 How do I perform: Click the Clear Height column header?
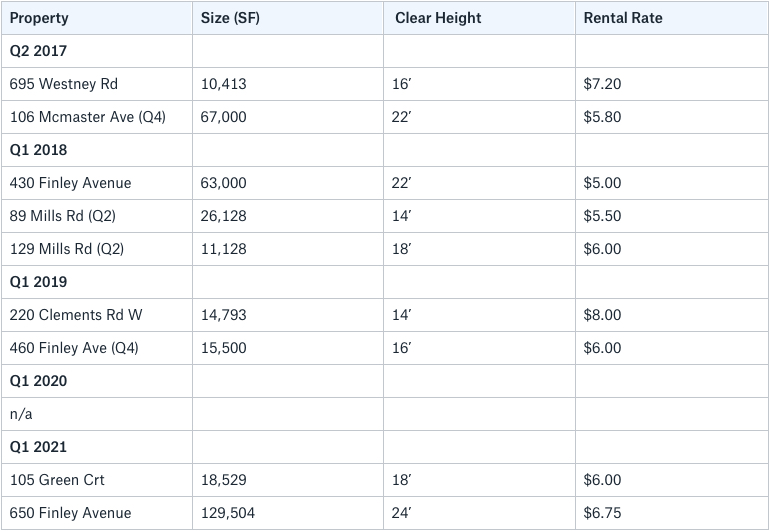[x=479, y=18]
